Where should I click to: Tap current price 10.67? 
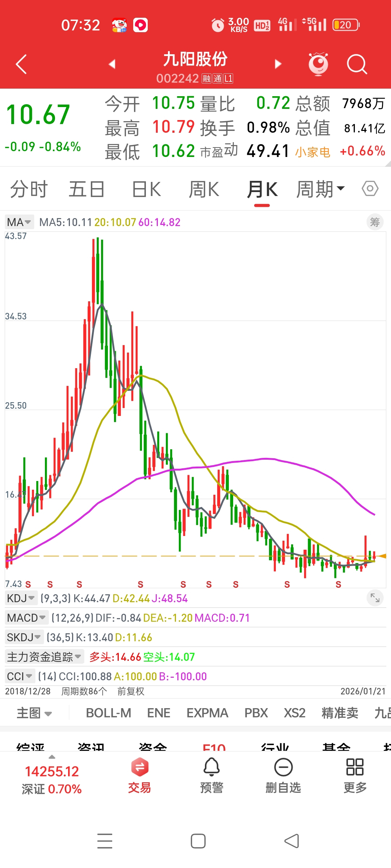[x=38, y=115]
